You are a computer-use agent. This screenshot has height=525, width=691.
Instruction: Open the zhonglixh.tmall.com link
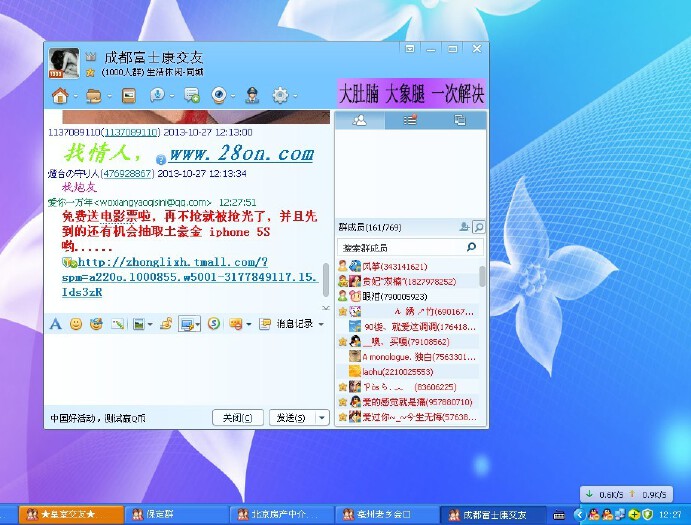[x=190, y=277]
